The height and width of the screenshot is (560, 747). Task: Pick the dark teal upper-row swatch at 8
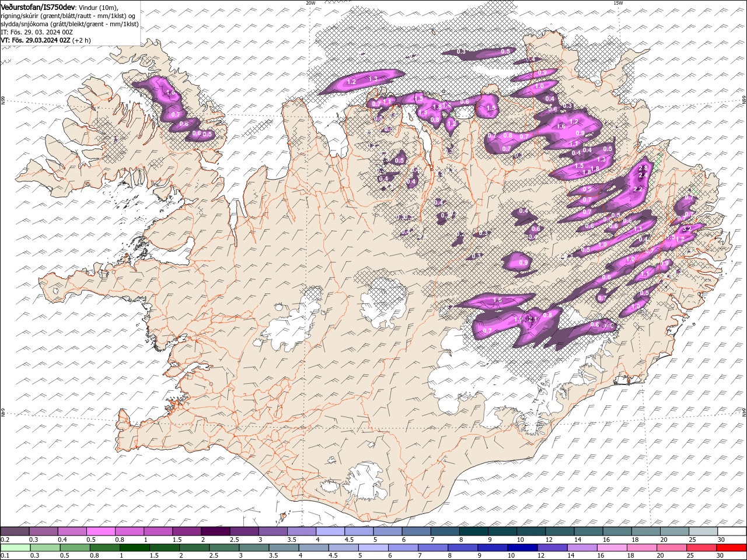(473, 531)
